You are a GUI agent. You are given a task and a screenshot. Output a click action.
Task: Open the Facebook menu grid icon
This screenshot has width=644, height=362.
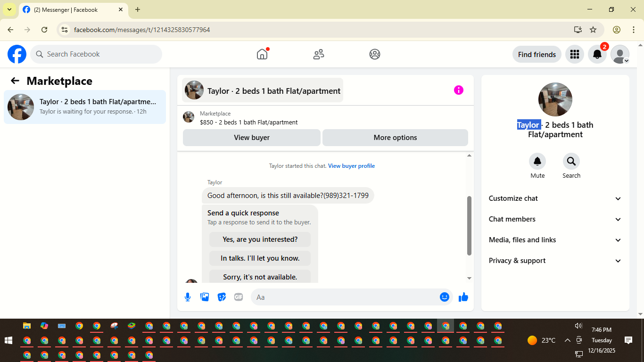(574, 54)
